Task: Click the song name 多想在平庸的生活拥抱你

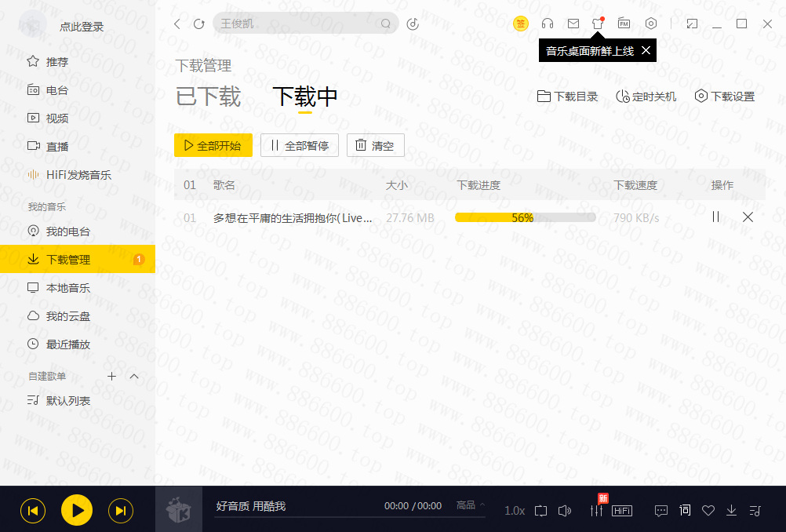Action: coord(293,218)
